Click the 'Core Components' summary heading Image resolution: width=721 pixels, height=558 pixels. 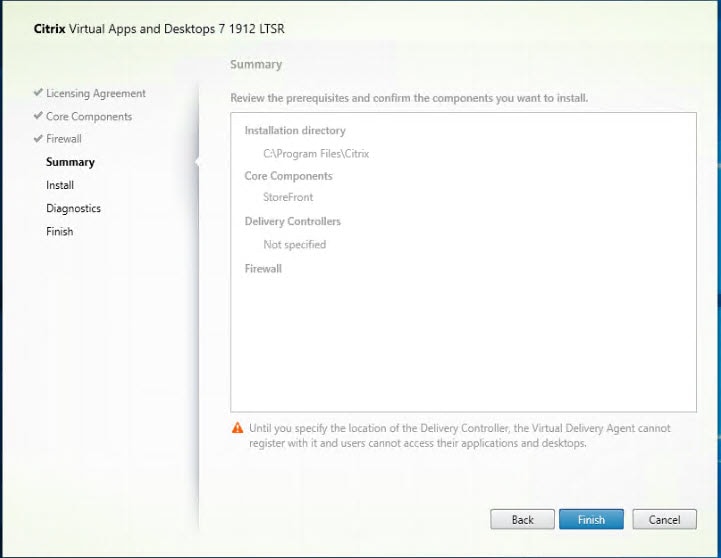[288, 176]
